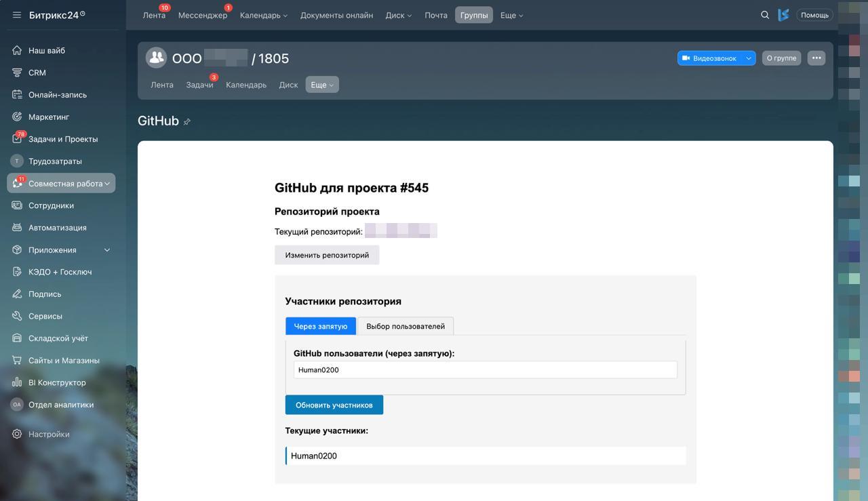The height and width of the screenshot is (501, 868).
Task: Open the hamburger menu next to Битрикс24
Action: [x=17, y=15]
